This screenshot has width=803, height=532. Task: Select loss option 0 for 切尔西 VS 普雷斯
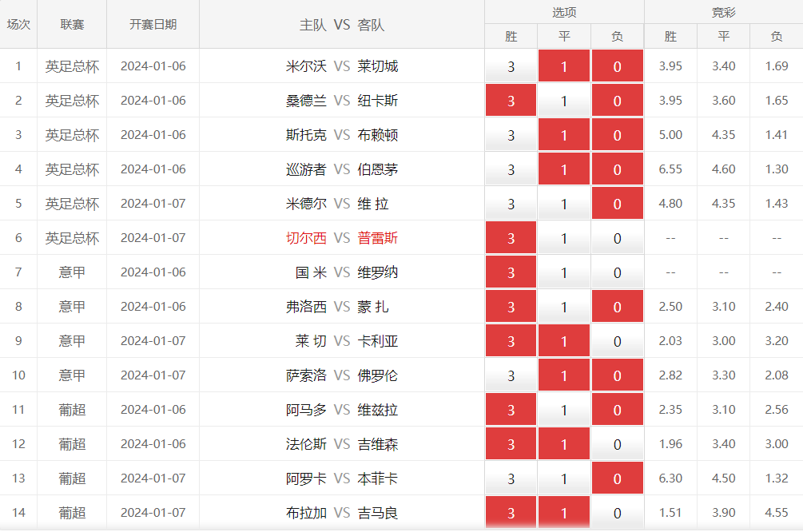[x=617, y=237]
